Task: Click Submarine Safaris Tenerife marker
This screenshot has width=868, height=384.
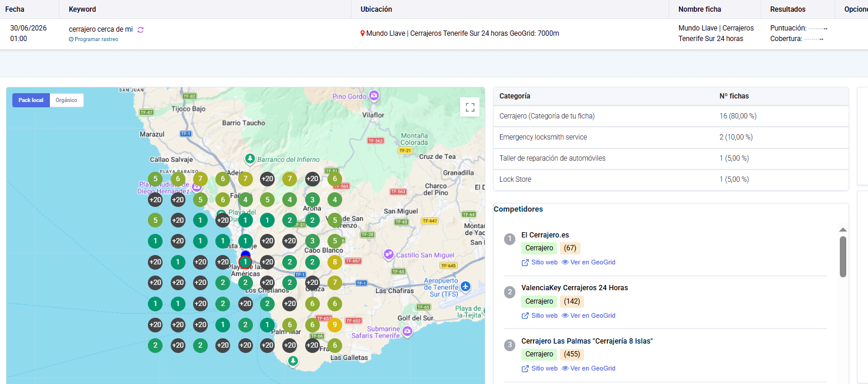Action: coord(407,332)
